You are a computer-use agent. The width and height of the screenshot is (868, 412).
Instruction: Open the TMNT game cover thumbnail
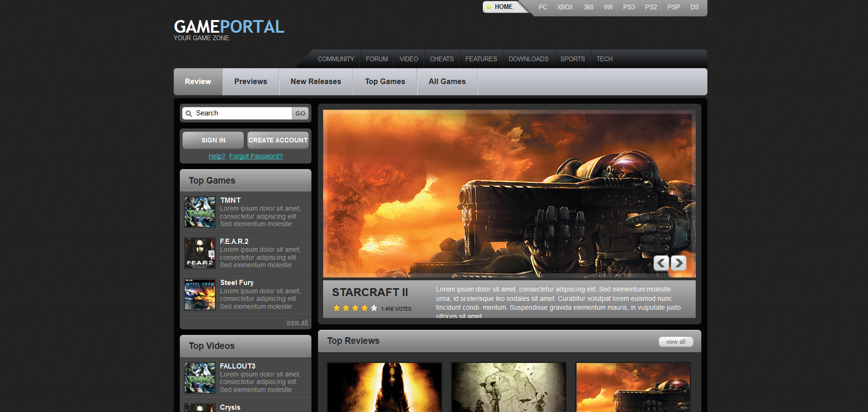coord(199,212)
